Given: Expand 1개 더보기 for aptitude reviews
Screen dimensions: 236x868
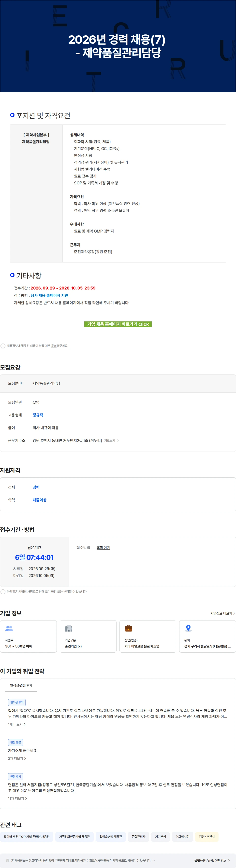Looking at the screenshot, I should click(x=16, y=724).
